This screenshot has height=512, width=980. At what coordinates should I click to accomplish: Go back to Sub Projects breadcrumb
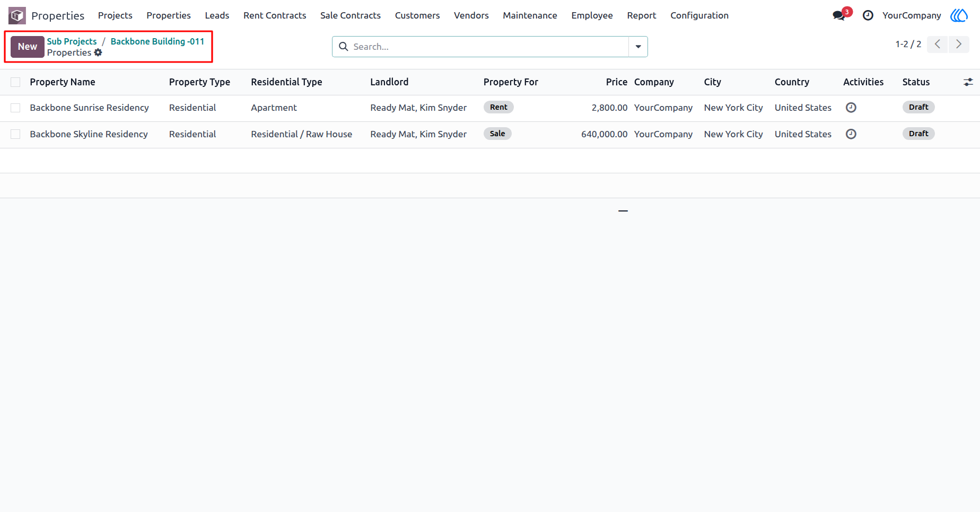click(72, 41)
